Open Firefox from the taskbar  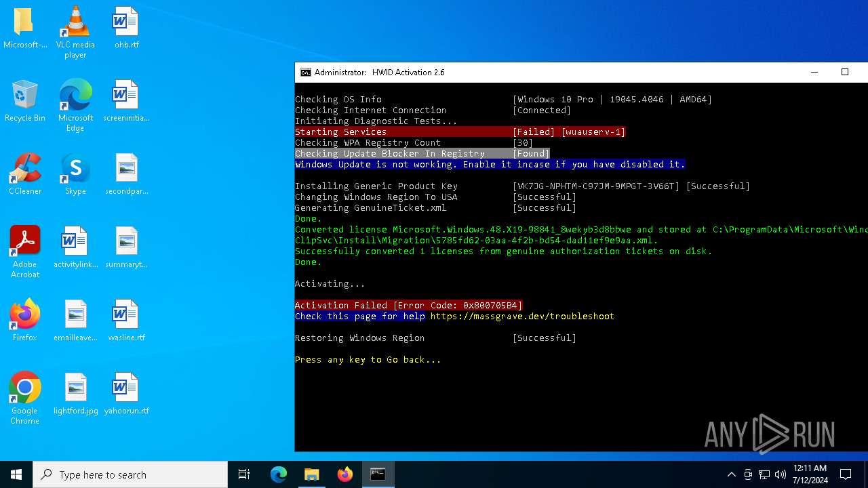click(x=344, y=474)
